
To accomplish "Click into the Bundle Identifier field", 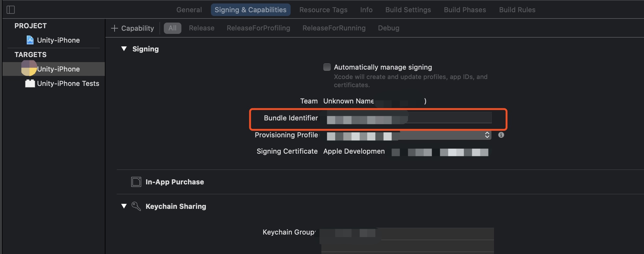I will (x=407, y=118).
